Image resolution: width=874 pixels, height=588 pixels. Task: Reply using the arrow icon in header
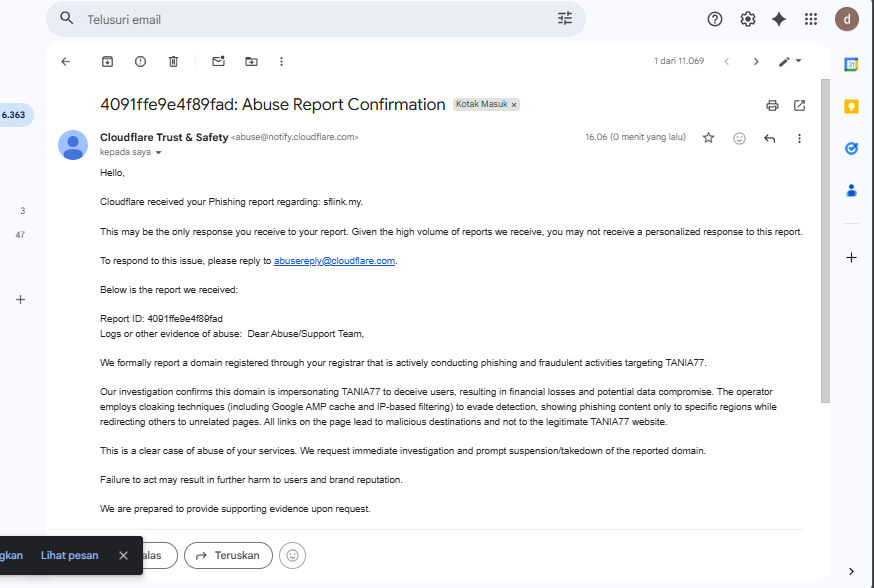tap(769, 138)
